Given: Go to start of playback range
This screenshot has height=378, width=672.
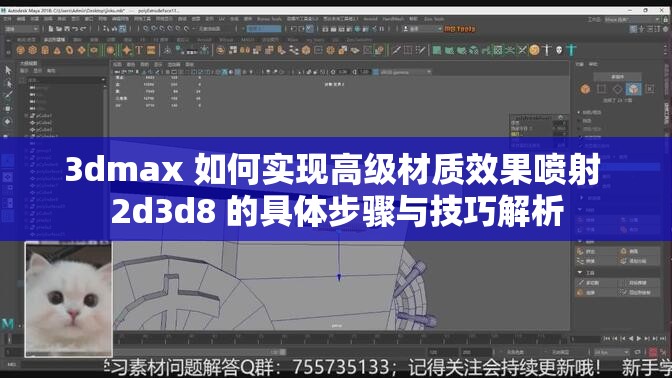Looking at the screenshot, I should (x=606, y=339).
